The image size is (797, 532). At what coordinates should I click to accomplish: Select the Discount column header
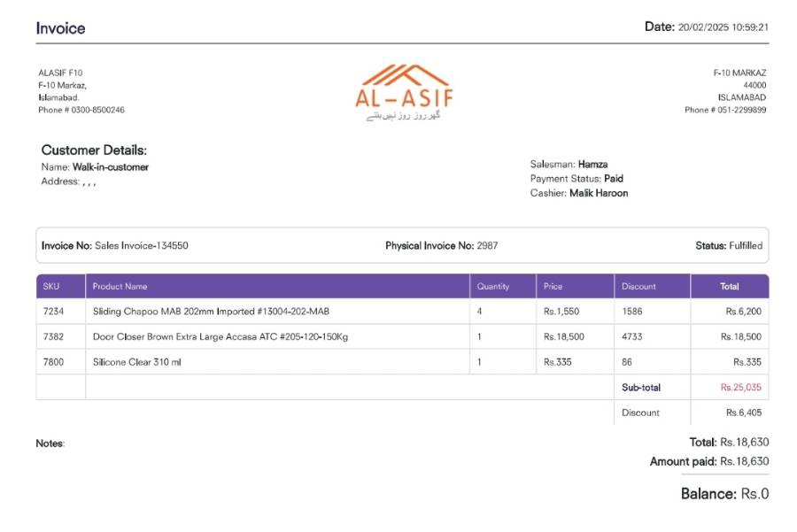tap(638, 287)
